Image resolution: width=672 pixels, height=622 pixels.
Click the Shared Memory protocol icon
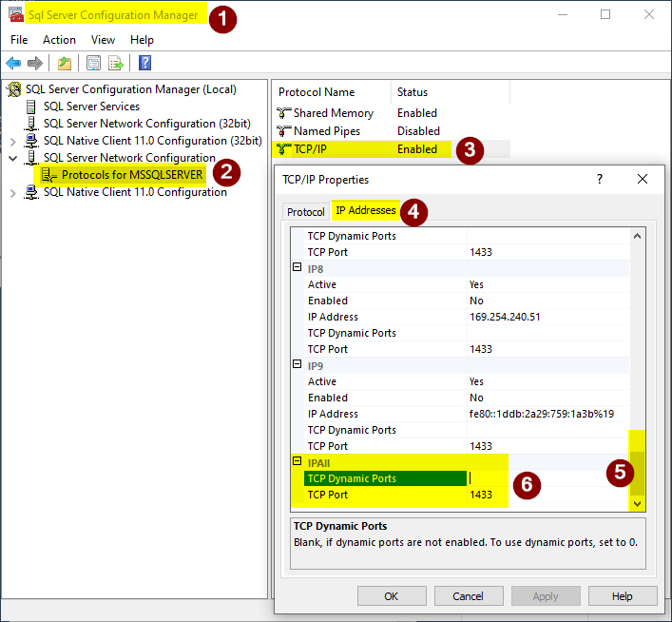(283, 113)
